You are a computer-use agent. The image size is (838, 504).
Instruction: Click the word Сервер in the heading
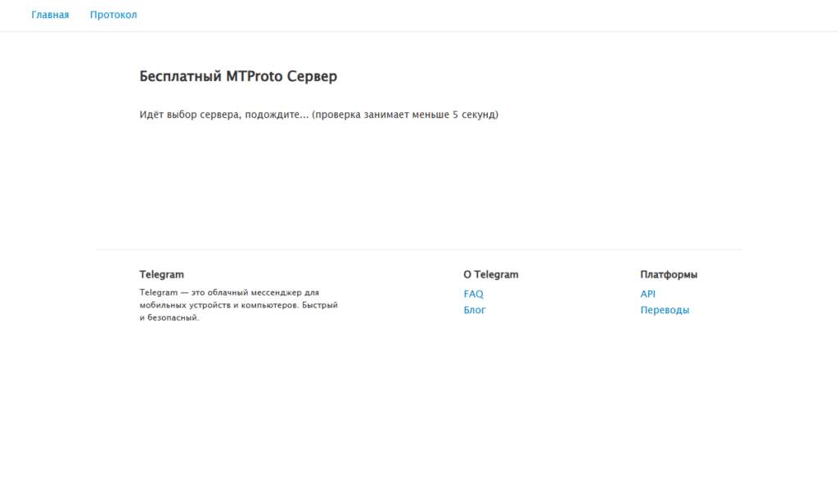312,76
